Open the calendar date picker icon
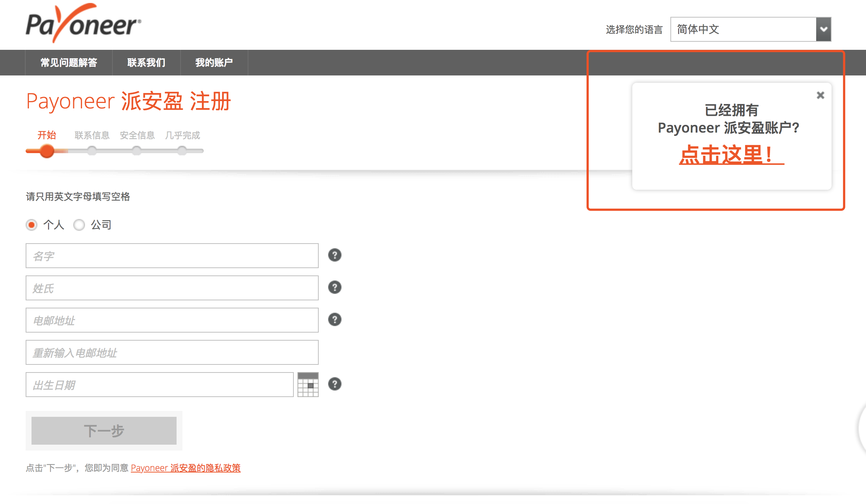 click(x=308, y=385)
